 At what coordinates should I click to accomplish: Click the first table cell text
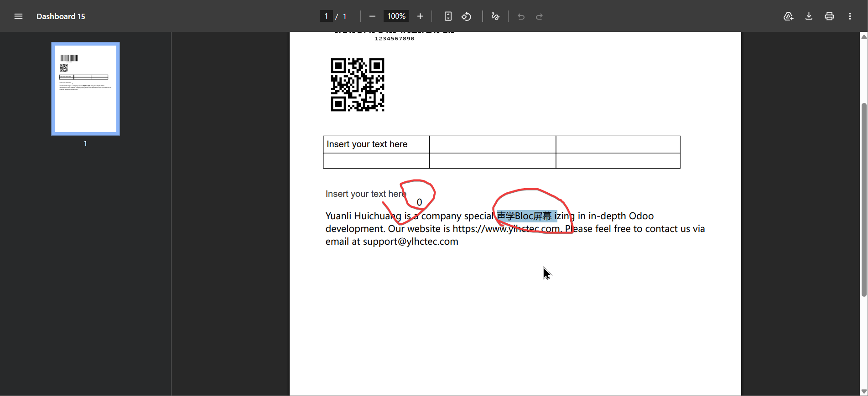click(367, 144)
